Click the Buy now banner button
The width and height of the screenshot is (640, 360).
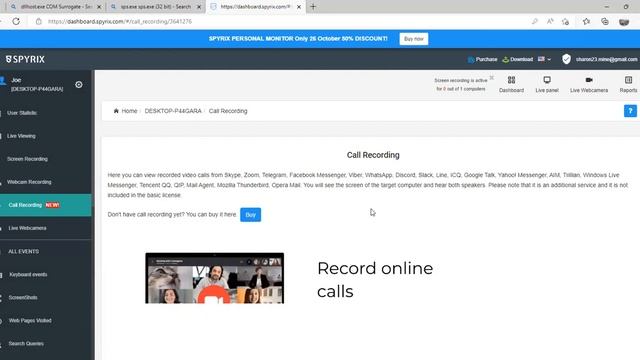[x=413, y=39]
